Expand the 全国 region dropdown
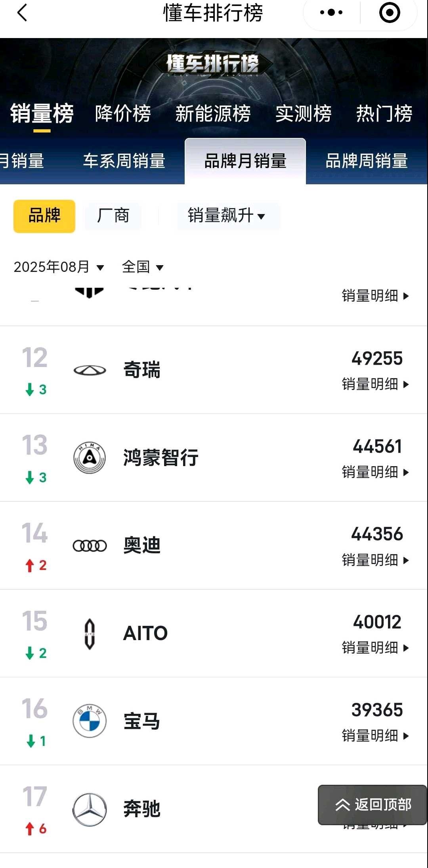This screenshot has height=868, width=428. point(143,267)
